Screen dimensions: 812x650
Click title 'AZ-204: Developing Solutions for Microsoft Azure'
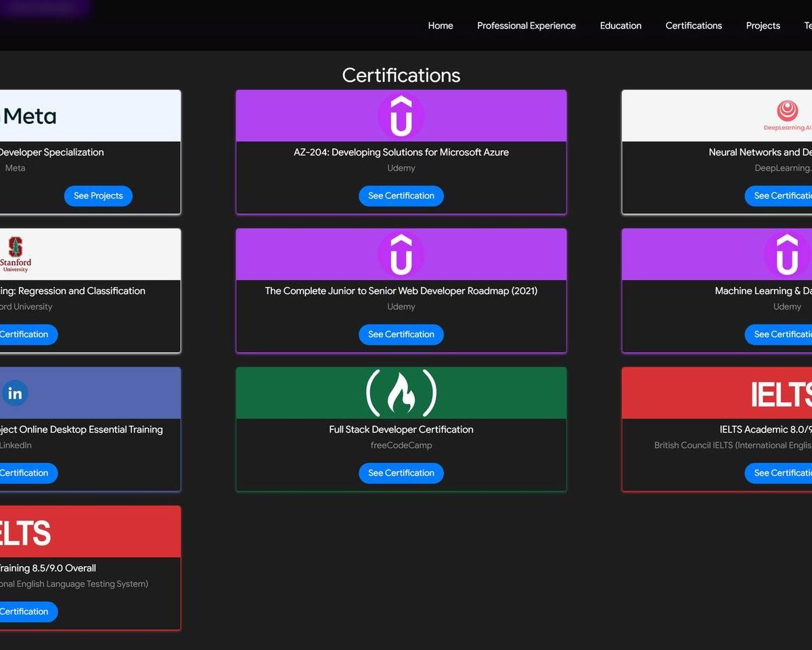coord(401,152)
